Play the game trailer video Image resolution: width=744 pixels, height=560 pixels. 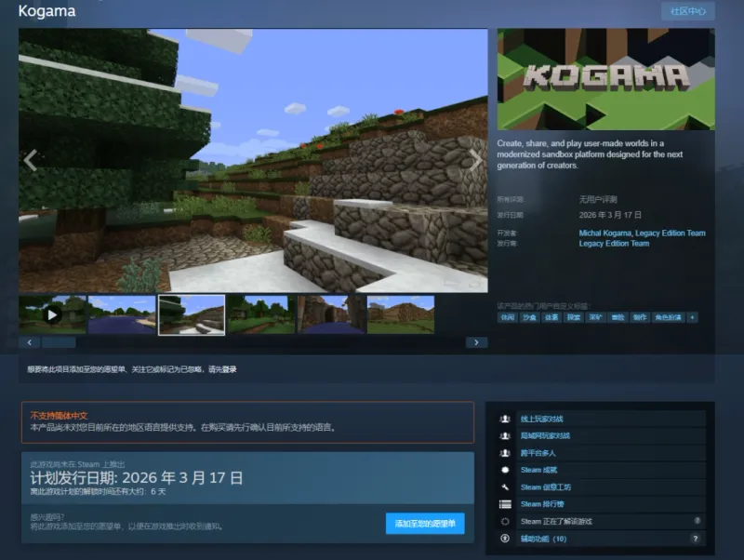coord(51,312)
